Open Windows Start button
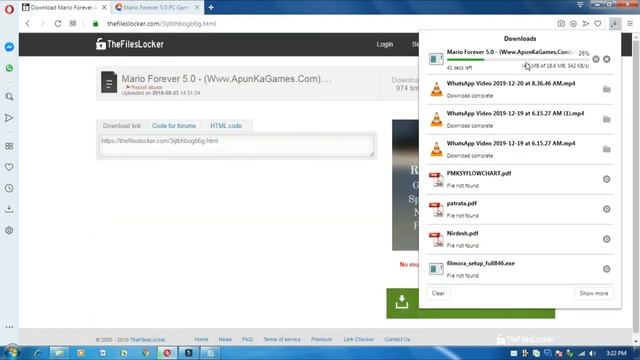 pyautogui.click(x=11, y=353)
